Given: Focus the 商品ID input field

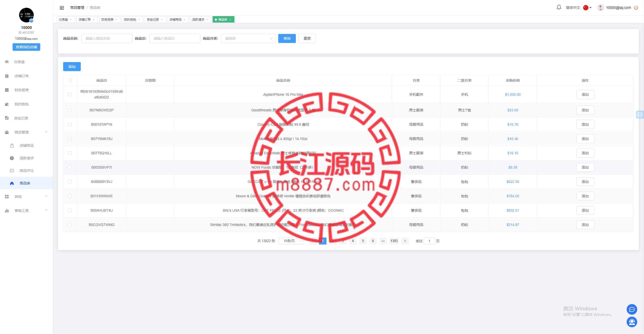Looking at the screenshot, I should pyautogui.click(x=175, y=38).
